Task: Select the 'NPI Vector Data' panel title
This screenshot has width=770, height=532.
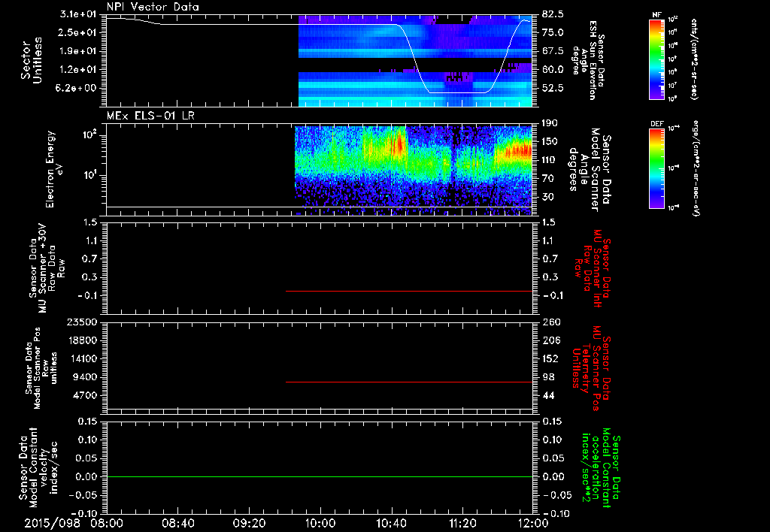Action: tap(153, 7)
